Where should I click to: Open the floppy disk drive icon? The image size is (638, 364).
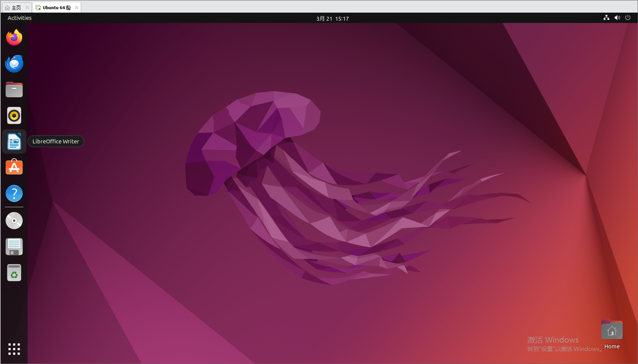pos(14,247)
